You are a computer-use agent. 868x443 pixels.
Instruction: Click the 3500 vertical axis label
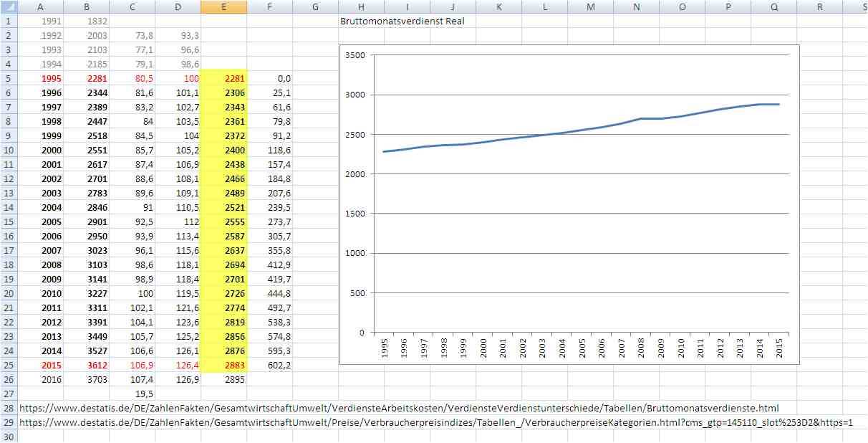pos(355,55)
